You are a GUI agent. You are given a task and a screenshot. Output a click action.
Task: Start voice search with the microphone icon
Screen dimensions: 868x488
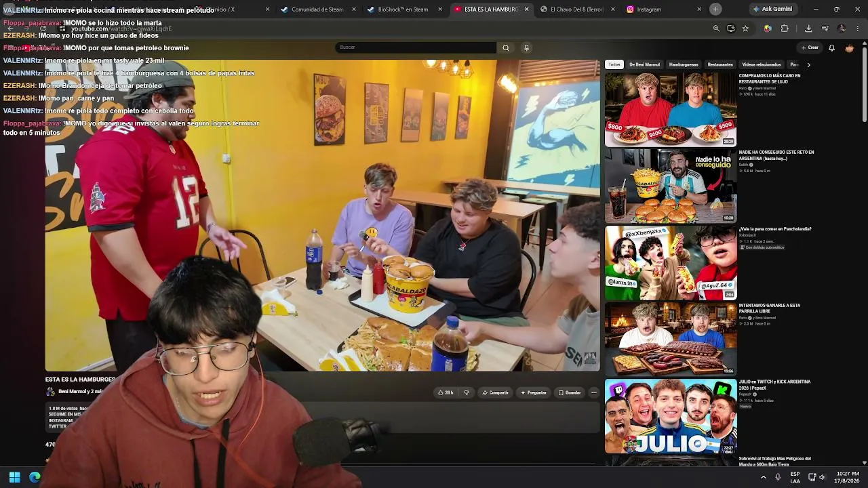(526, 47)
